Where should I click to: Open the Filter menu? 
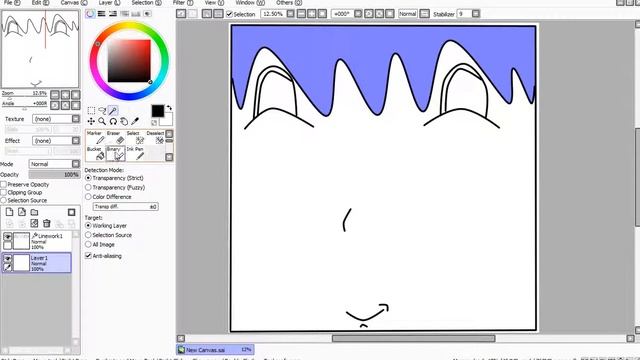[x=183, y=2]
